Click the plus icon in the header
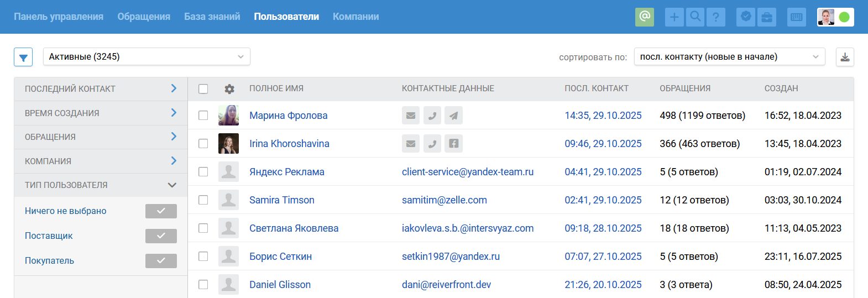The height and width of the screenshot is (298, 868). (674, 17)
